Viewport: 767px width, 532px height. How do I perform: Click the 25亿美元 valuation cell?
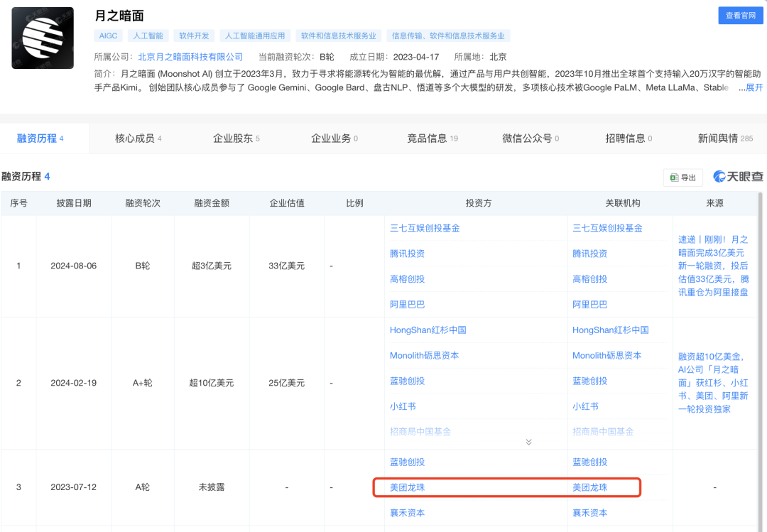point(287,383)
